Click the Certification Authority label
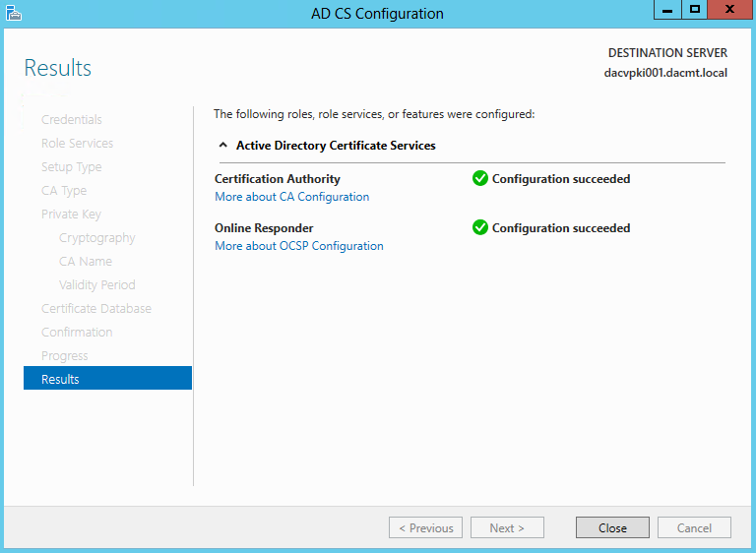Screen dimensions: 756x553 [x=278, y=179]
